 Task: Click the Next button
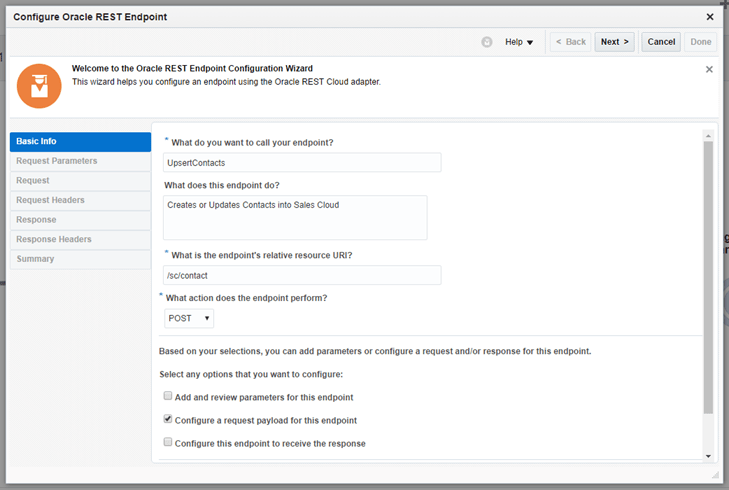pos(614,42)
